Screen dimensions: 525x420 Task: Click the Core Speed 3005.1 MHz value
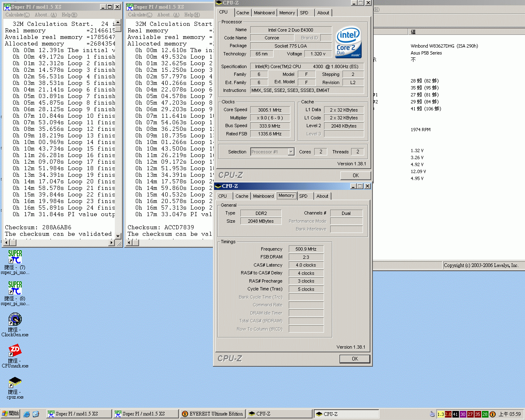(x=270, y=110)
